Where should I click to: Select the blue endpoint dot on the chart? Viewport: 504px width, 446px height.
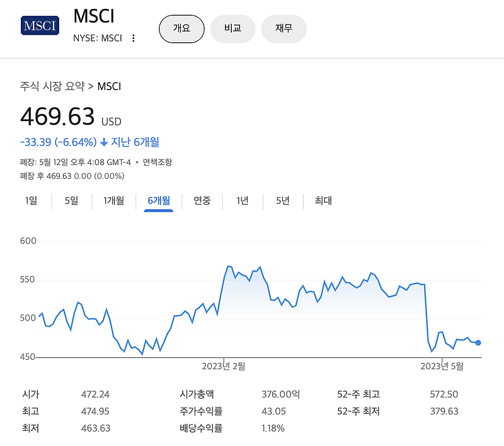point(478,343)
